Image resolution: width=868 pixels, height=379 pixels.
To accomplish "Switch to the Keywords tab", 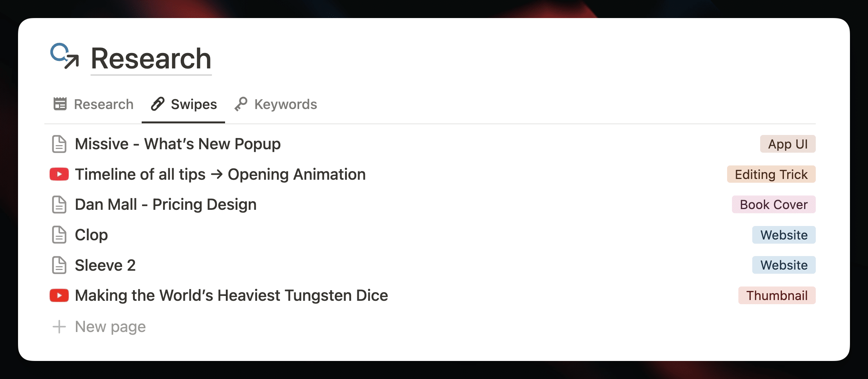I will [x=276, y=104].
